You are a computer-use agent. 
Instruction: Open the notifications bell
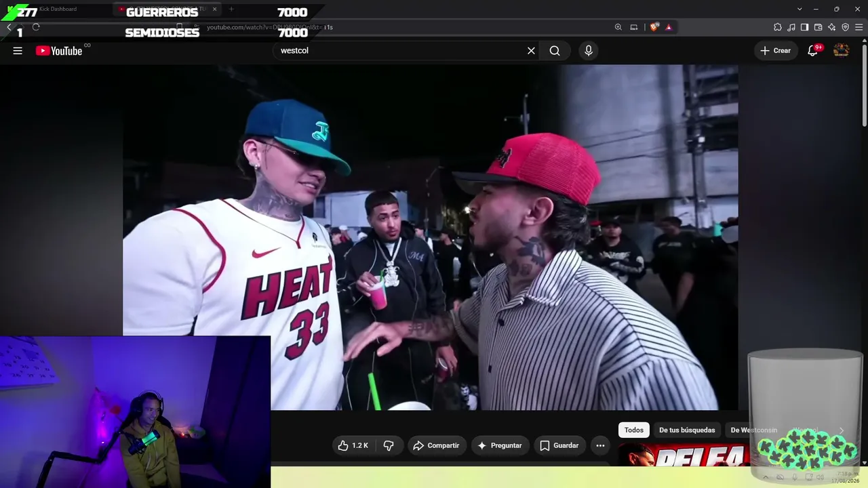click(812, 51)
